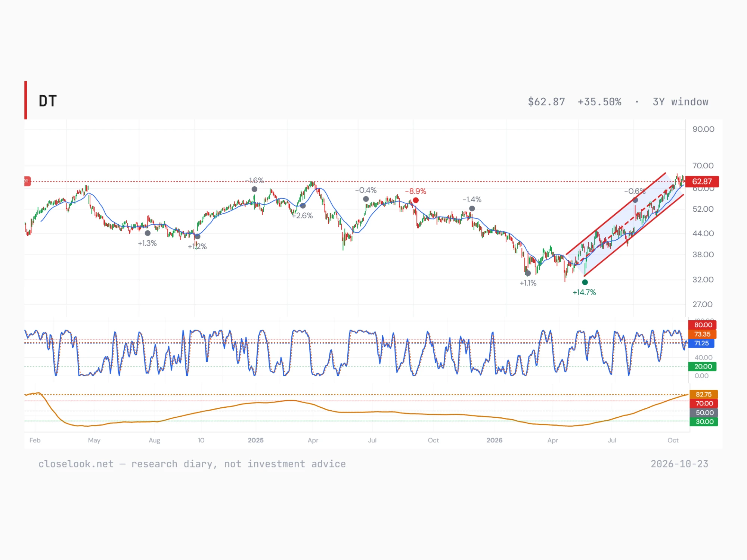Click the small red tag at left of price line

pos(27,181)
